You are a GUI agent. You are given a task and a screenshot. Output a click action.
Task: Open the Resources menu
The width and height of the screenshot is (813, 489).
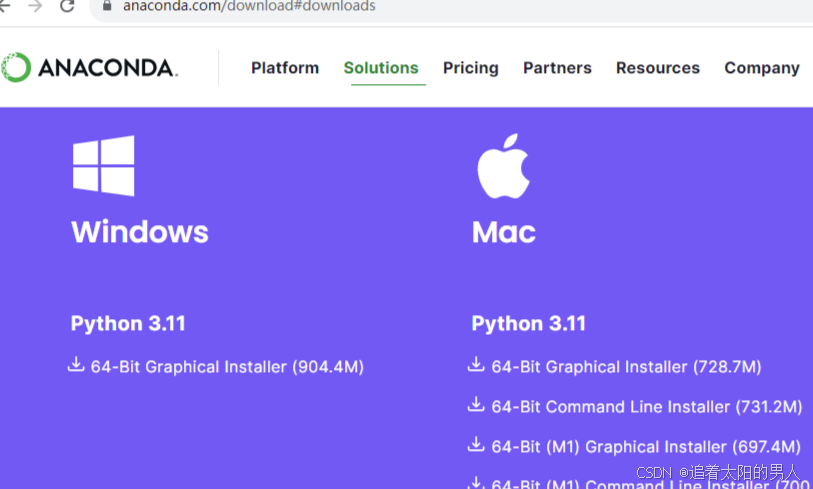pos(658,68)
